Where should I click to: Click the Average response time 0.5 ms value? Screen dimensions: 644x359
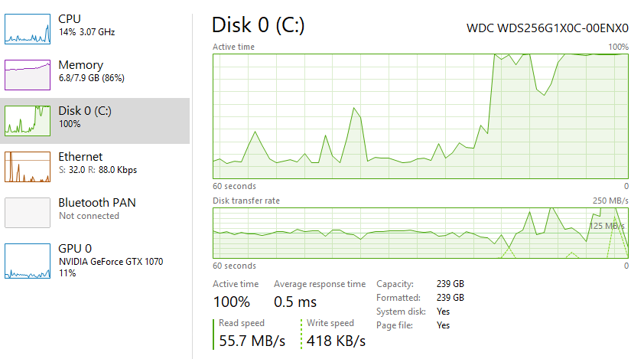coord(294,302)
